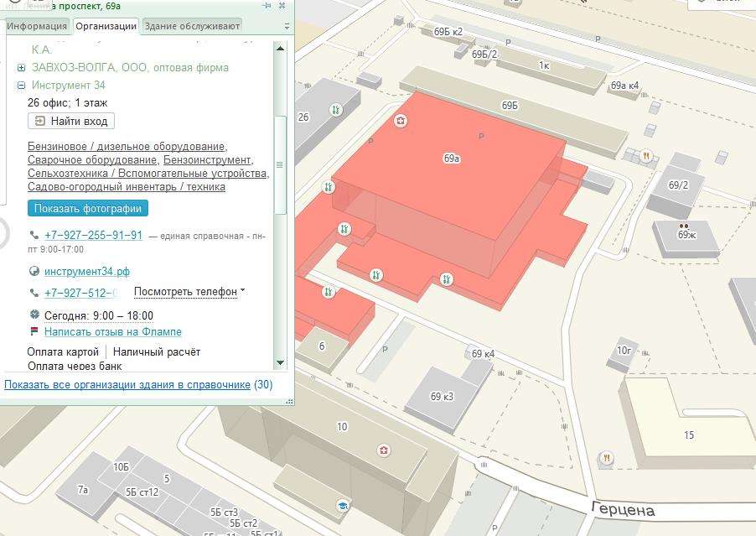This screenshot has width=756, height=536.
Task: Switch to the Информация tab
Action: point(37,26)
